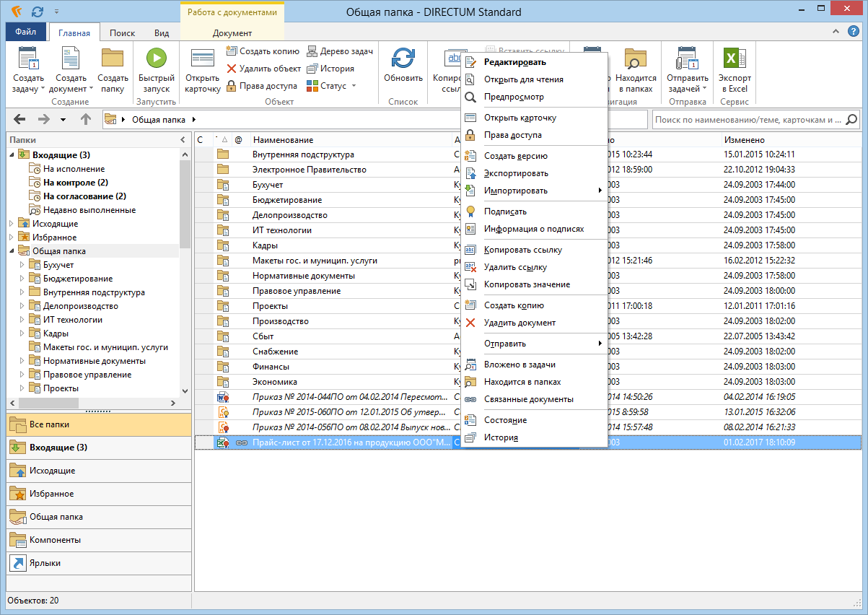Click the search magnifier icon

(x=851, y=119)
